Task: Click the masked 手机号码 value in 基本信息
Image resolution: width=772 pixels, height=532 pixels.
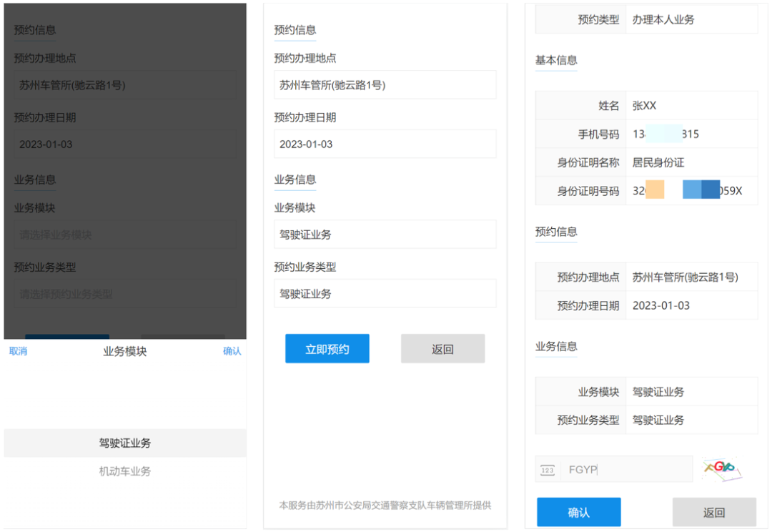Action: 665,134
